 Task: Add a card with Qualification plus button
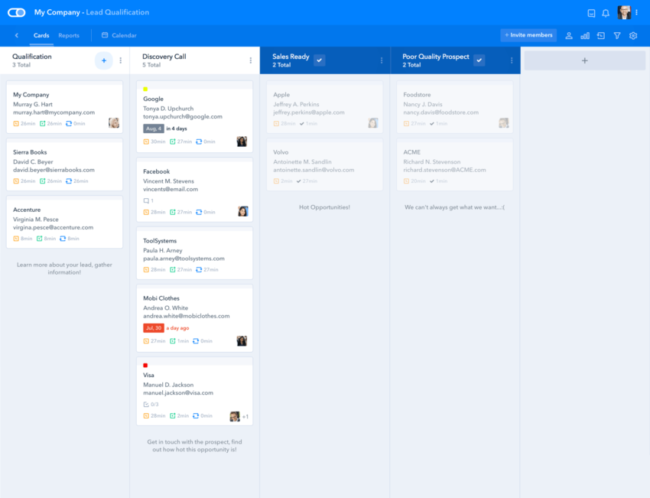[103, 61]
